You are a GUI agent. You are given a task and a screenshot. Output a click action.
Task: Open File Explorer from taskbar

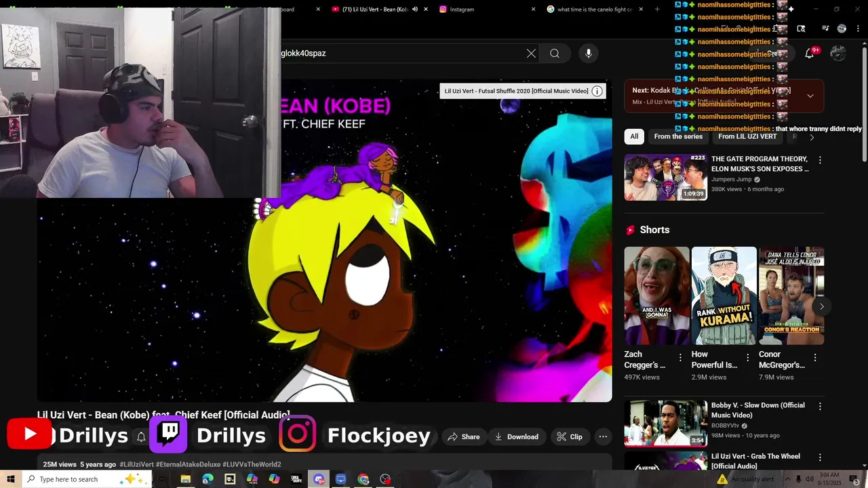click(185, 479)
